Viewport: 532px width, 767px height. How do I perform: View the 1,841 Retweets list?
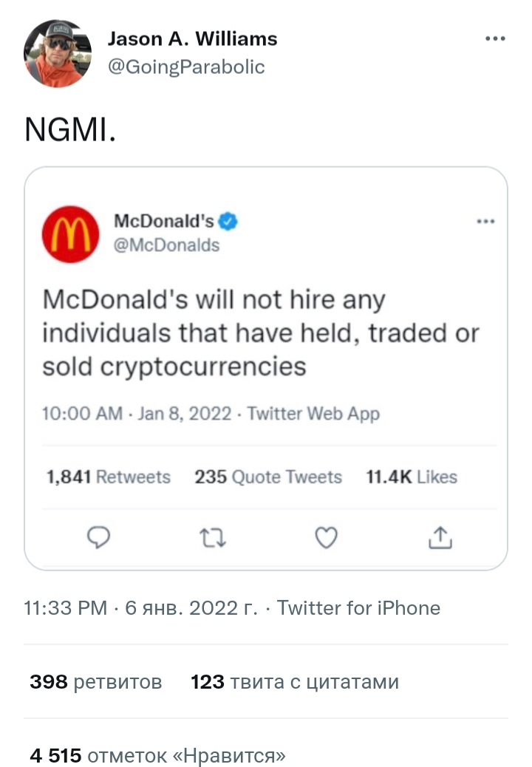108,477
